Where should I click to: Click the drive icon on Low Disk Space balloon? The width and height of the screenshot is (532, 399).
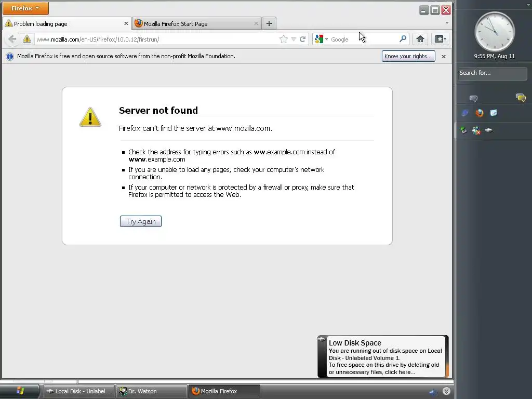321,339
